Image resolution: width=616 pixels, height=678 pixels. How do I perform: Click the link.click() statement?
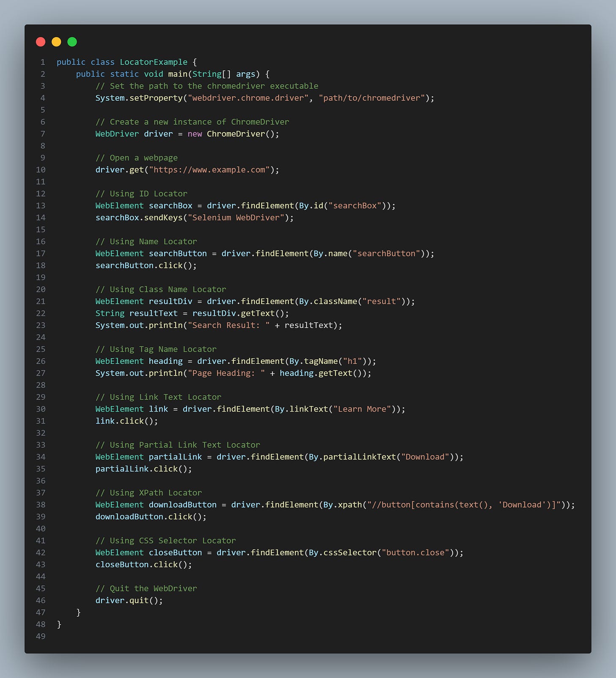[x=126, y=421]
